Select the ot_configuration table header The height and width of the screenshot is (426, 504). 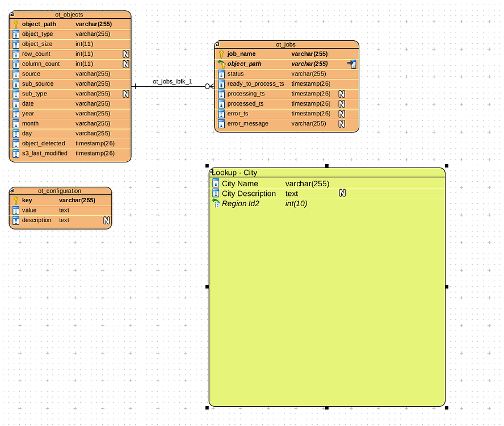click(x=60, y=191)
